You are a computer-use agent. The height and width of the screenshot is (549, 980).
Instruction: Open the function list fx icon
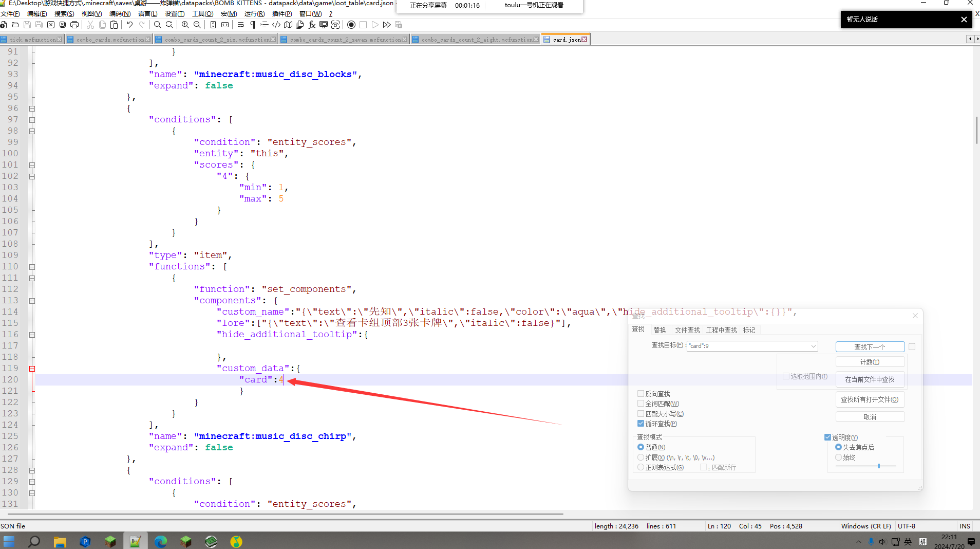312,25
